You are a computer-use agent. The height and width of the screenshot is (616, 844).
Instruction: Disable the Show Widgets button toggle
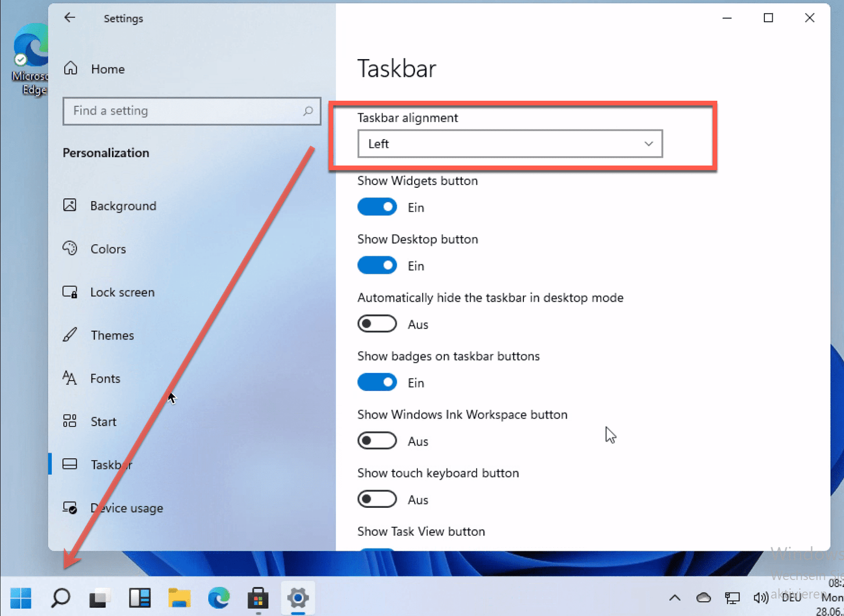(377, 207)
